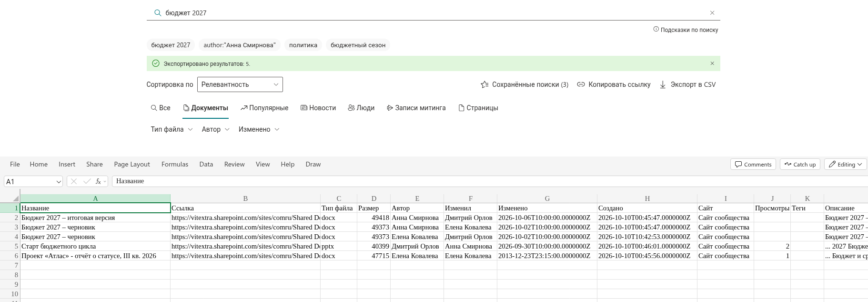Open the Insert ribbon tab
This screenshot has width=868, height=302.
pyautogui.click(x=67, y=164)
